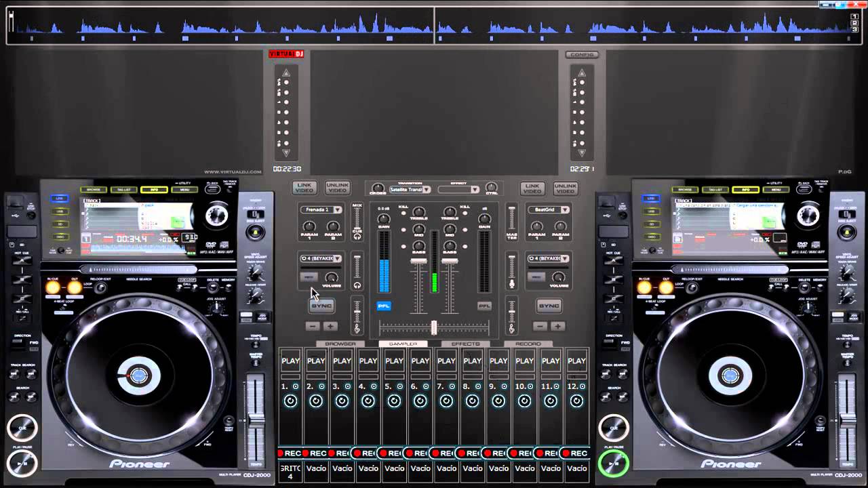Click the microphone icon on right mixer
The image size is (868, 488).
point(512,283)
